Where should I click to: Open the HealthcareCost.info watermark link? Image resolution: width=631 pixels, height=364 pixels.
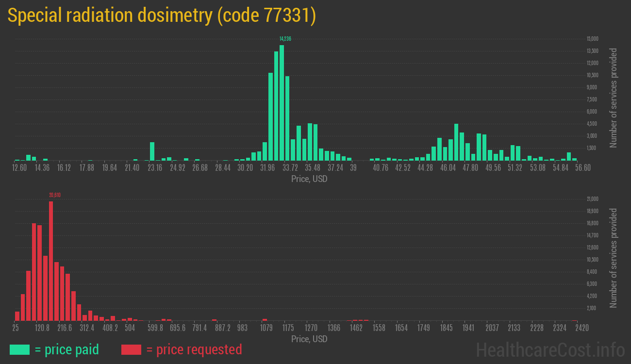(550, 349)
